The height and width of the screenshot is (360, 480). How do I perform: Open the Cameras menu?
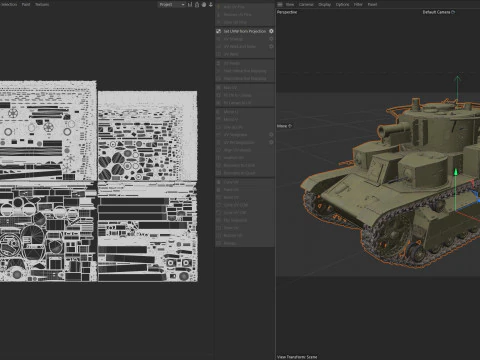point(306,4)
